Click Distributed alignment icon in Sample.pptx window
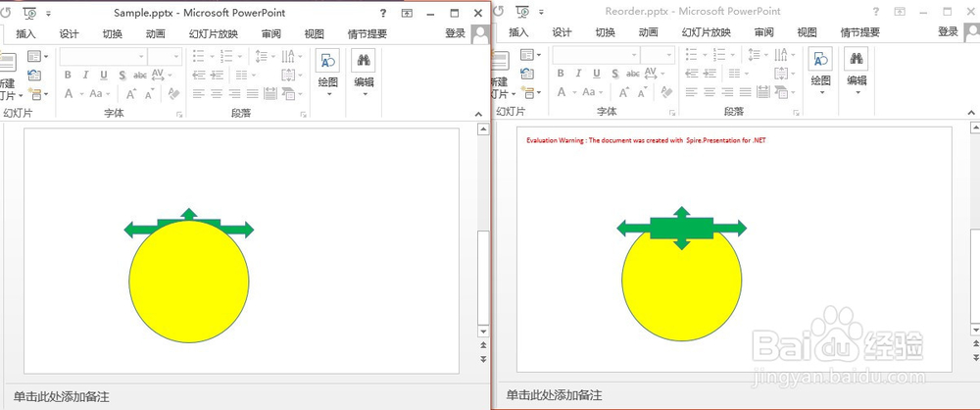The image size is (980, 410). point(270,94)
